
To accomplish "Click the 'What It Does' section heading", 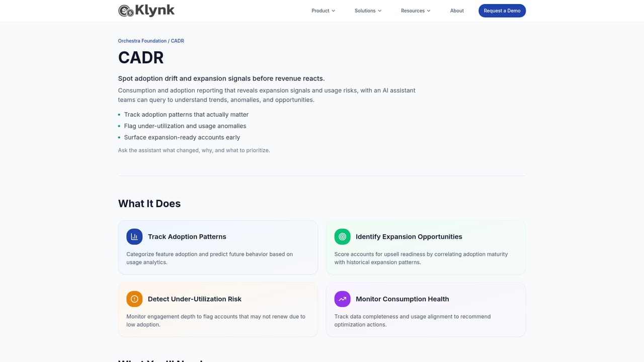I will (149, 204).
